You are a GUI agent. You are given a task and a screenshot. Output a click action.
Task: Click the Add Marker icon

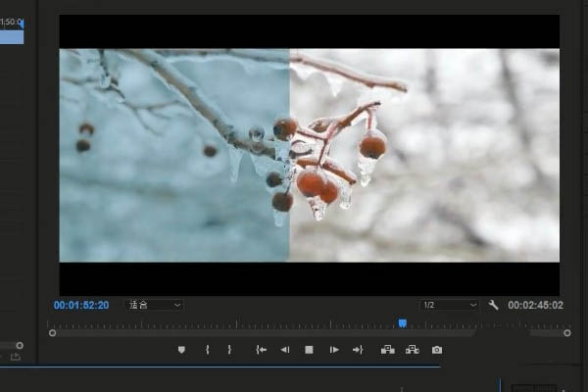pos(181,350)
